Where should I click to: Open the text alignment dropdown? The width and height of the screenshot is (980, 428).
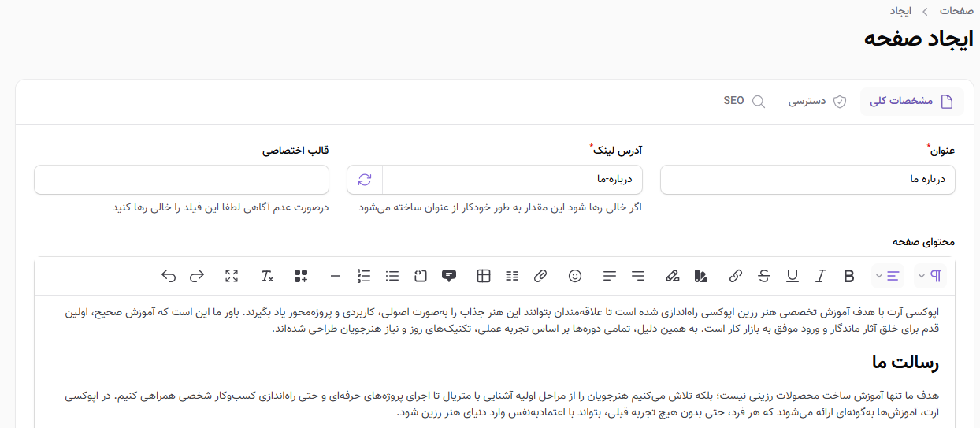[887, 276]
